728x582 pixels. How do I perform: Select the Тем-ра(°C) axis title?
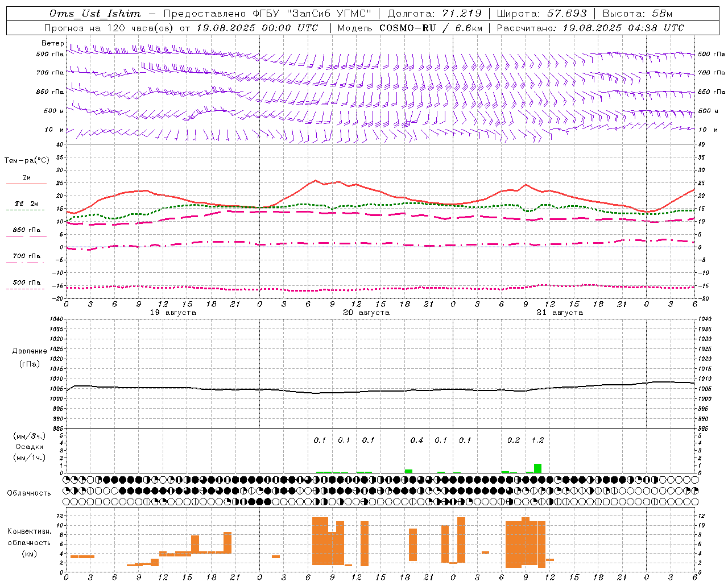[27, 161]
